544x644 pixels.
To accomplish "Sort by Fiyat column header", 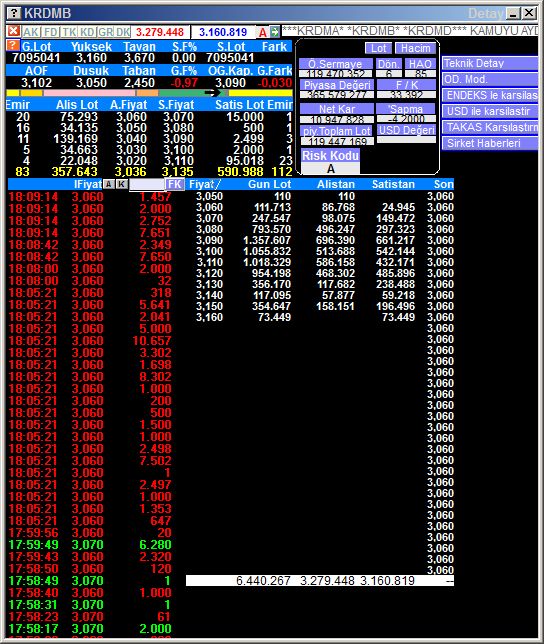I will point(205,184).
